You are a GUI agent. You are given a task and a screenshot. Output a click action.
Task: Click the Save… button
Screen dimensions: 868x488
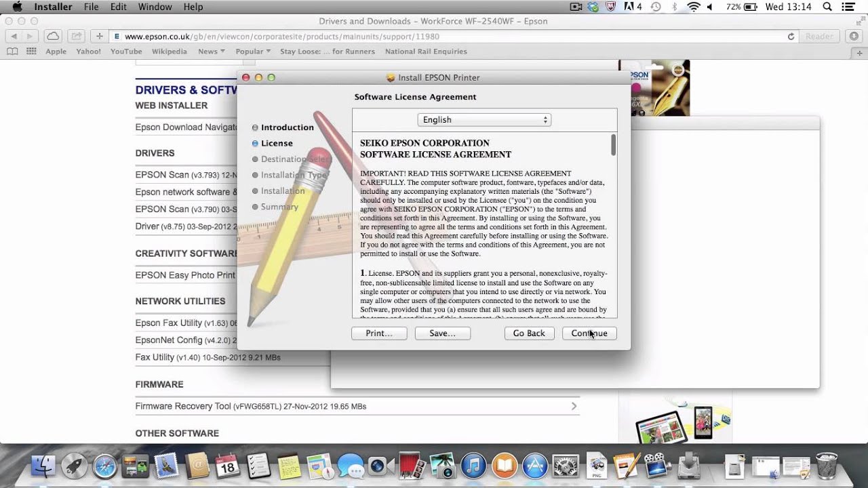tap(442, 333)
